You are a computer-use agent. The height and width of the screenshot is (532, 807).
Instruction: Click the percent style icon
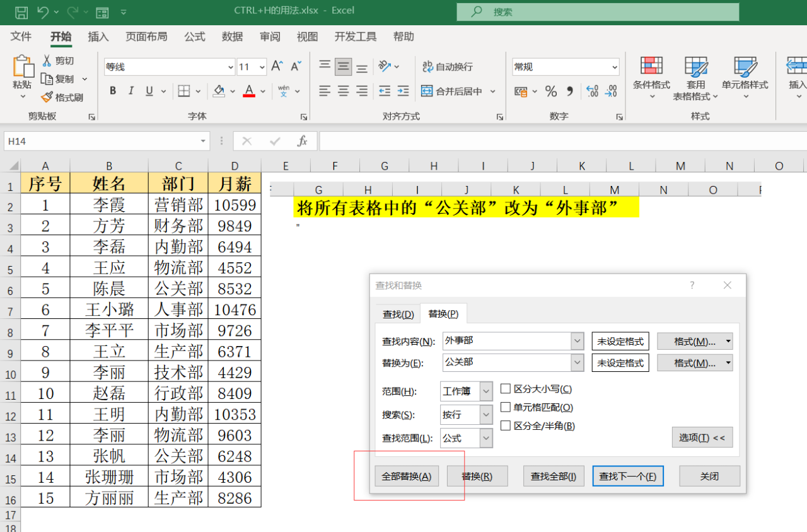551,91
